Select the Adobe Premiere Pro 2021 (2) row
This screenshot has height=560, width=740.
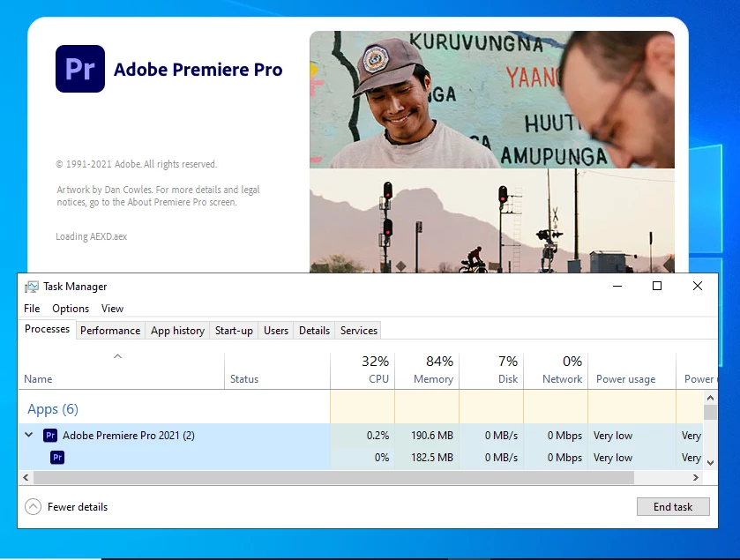click(361, 435)
